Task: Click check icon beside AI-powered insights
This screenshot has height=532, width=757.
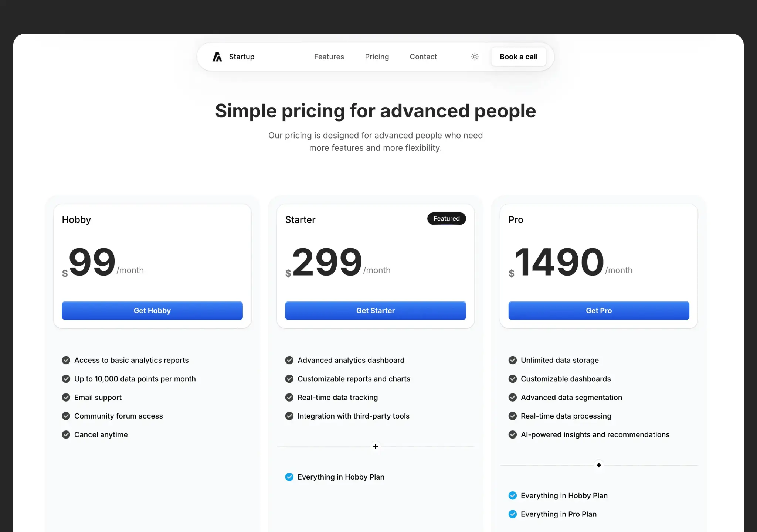Action: click(x=513, y=434)
